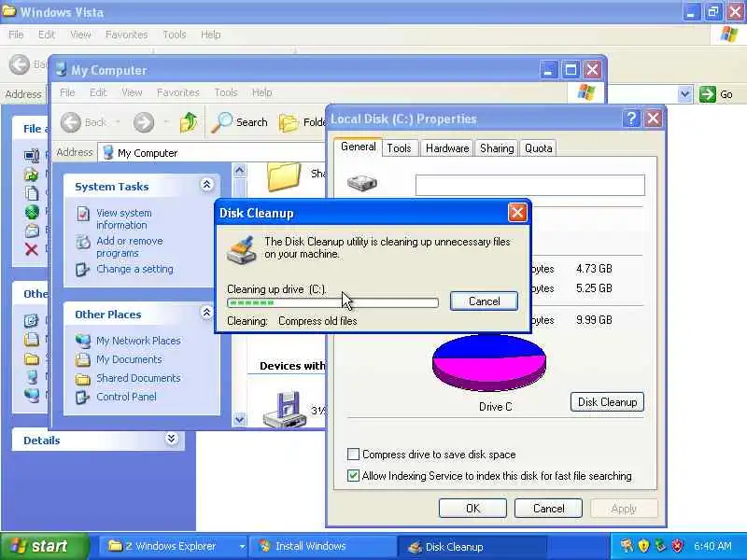
Task: Click the View system information link
Action: [x=124, y=218]
